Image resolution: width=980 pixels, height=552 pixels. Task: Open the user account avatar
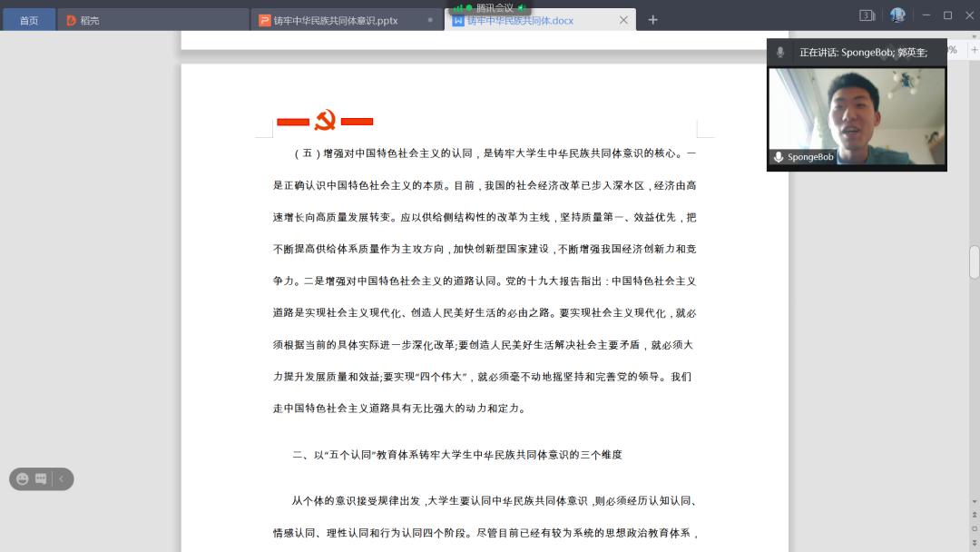897,15
